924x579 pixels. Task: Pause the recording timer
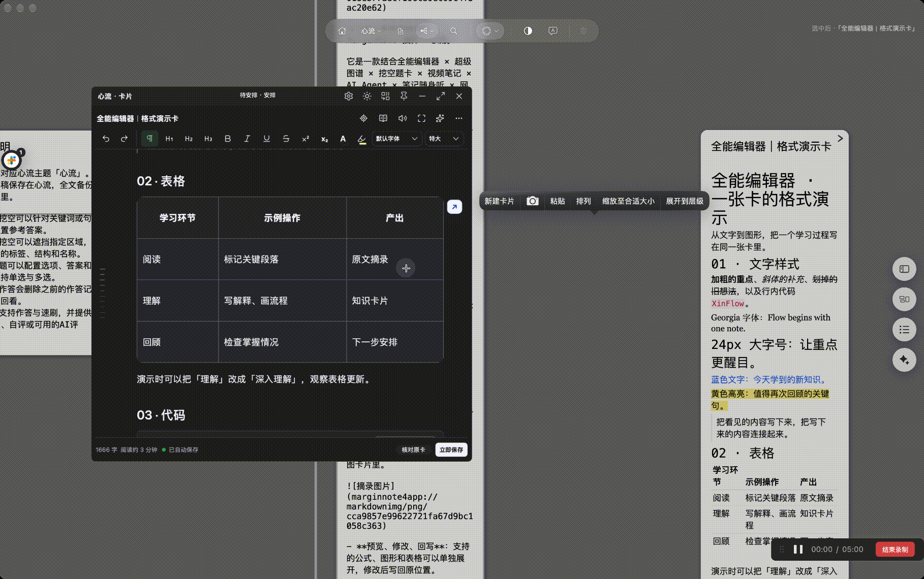[x=798, y=550]
